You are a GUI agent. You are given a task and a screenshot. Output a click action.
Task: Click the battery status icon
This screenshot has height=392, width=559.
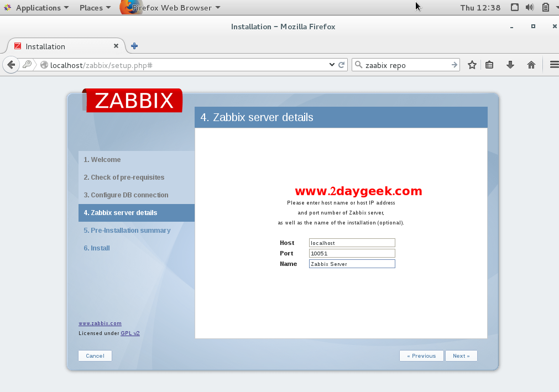pyautogui.click(x=545, y=7)
